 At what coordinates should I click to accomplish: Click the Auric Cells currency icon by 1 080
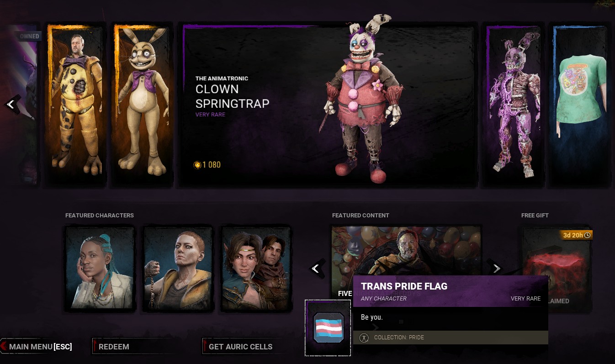click(x=197, y=165)
